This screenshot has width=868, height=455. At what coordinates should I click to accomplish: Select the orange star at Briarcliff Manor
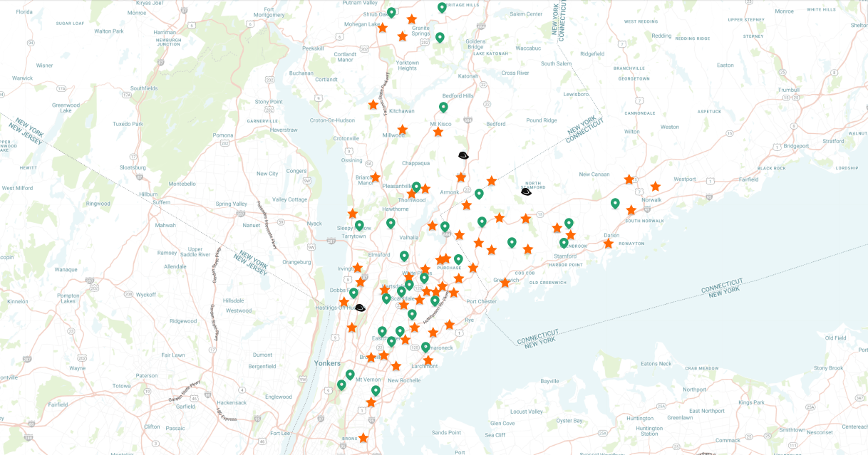click(x=376, y=177)
